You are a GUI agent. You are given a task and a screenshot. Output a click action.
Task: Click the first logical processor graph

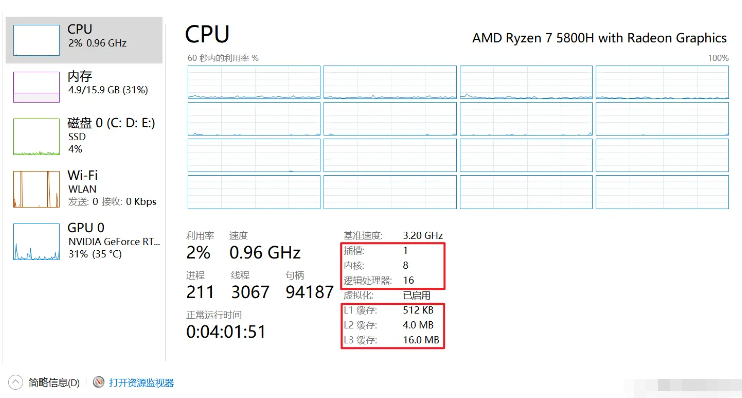tap(254, 82)
